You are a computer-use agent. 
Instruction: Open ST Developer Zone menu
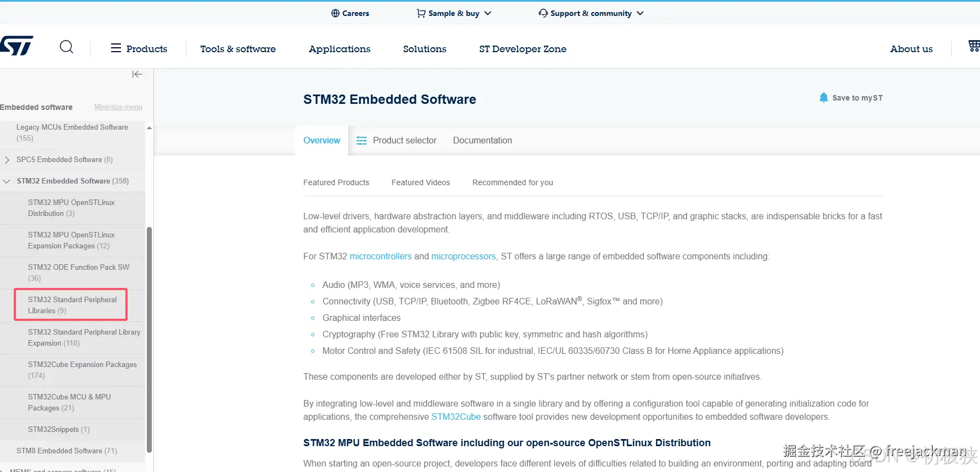coord(522,49)
